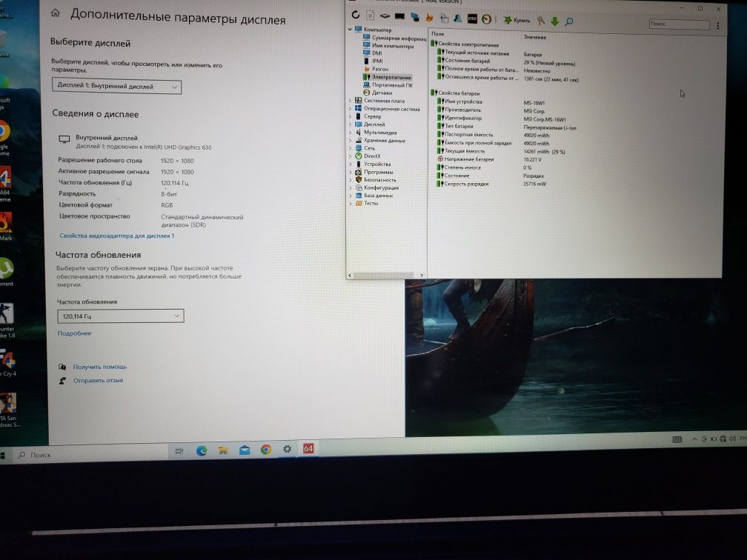Select IPMI in the AIDA64 tree
The width and height of the screenshot is (747, 560).
point(373,61)
